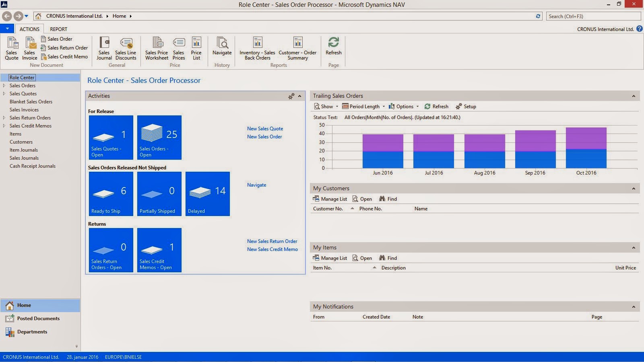Expand Sales Return Orders tree node
Screen dimensions: 644x362
(x=4, y=118)
